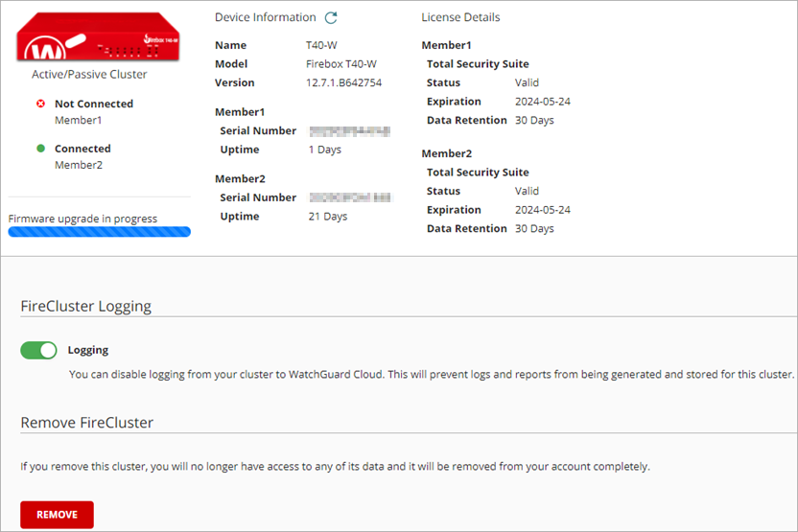Click the firmware upgrade progress bar
Viewport: 798px width, 532px height.
click(x=99, y=232)
